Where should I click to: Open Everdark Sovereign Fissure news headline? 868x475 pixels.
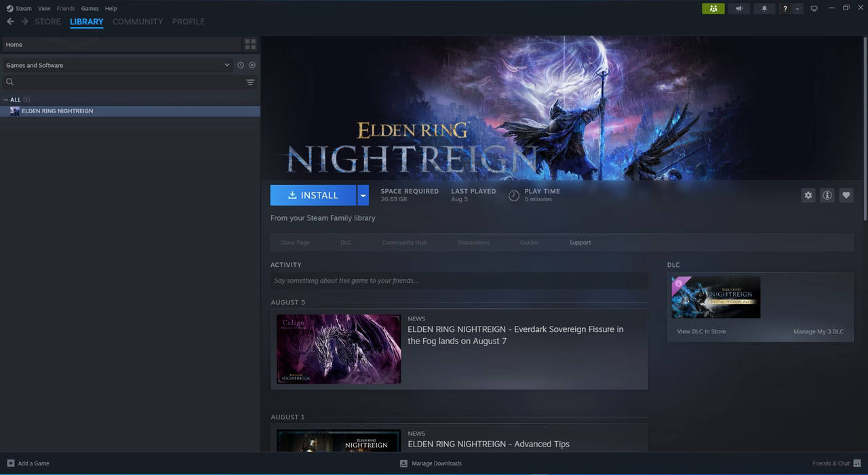515,335
